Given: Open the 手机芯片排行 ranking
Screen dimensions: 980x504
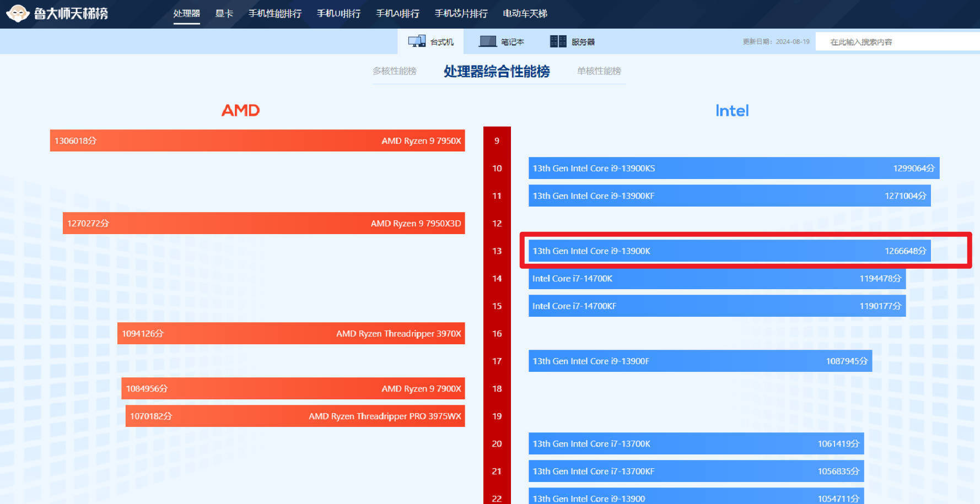Looking at the screenshot, I should (x=461, y=13).
